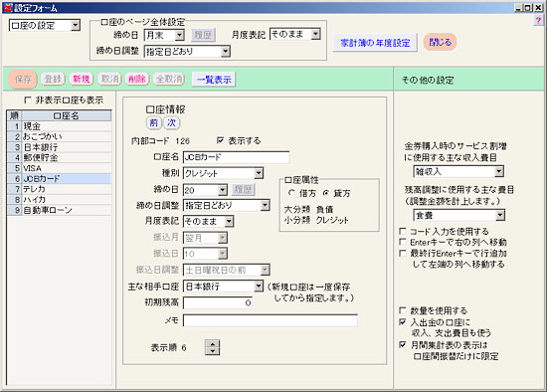Viewport: 547px width, 392px height.
Task: Open the disabled 振込日調整 dropdown
Action: pos(265,270)
